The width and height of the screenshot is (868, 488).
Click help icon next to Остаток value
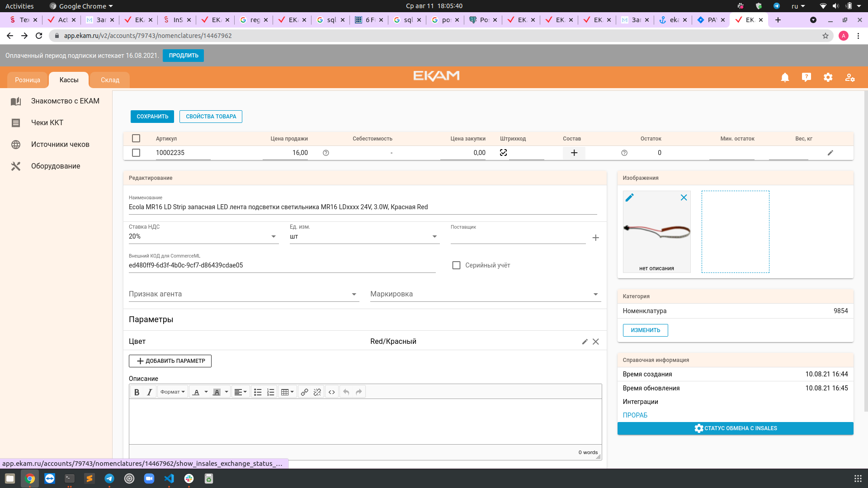coord(624,153)
